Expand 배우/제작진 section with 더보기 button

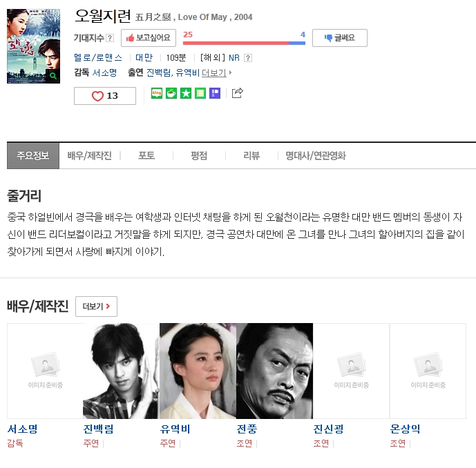96,306
